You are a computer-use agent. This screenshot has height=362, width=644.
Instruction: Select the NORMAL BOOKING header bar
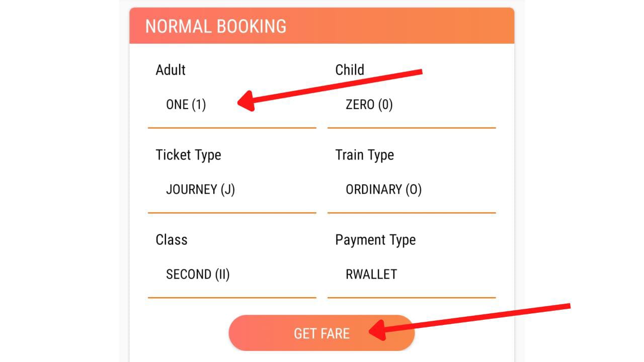tap(322, 26)
